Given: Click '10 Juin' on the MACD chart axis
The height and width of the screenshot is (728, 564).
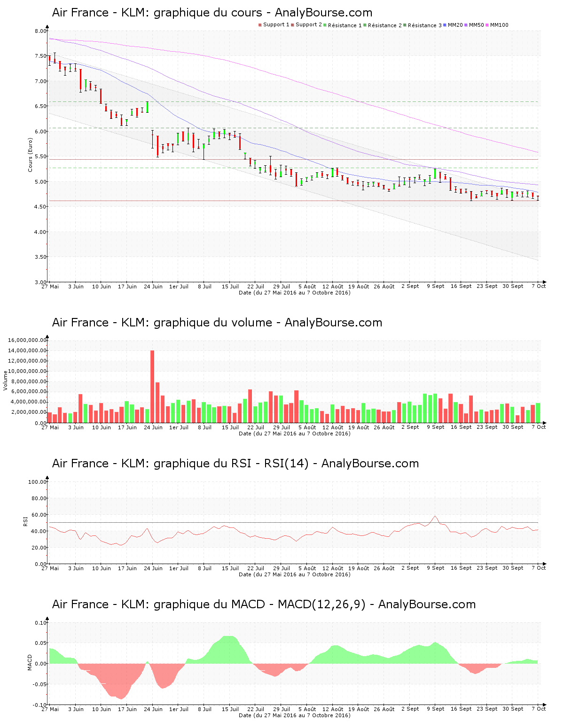Looking at the screenshot, I should point(102,709).
